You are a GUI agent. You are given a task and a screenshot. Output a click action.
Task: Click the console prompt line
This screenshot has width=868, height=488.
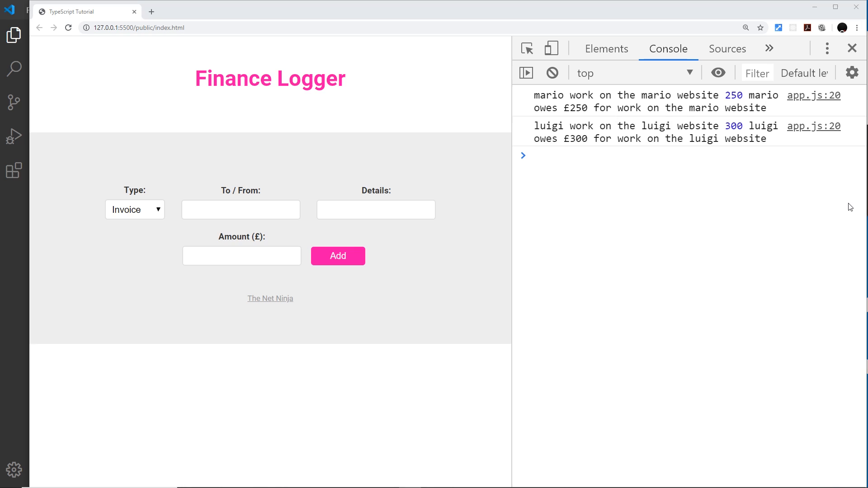point(689,155)
